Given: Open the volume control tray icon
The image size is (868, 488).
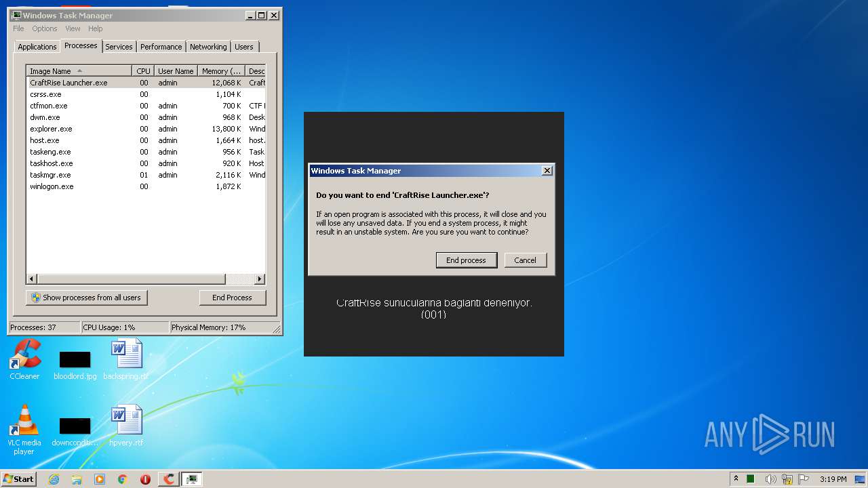Looking at the screenshot, I should (770, 479).
